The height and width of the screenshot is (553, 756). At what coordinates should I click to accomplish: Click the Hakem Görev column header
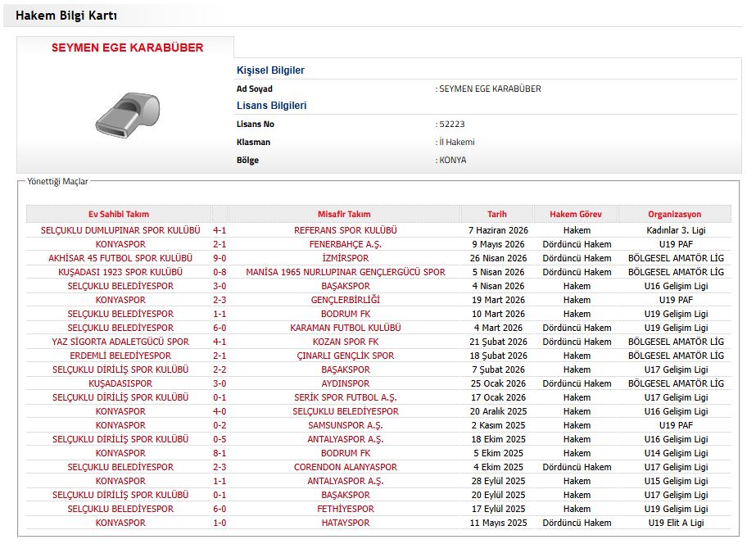tap(576, 214)
